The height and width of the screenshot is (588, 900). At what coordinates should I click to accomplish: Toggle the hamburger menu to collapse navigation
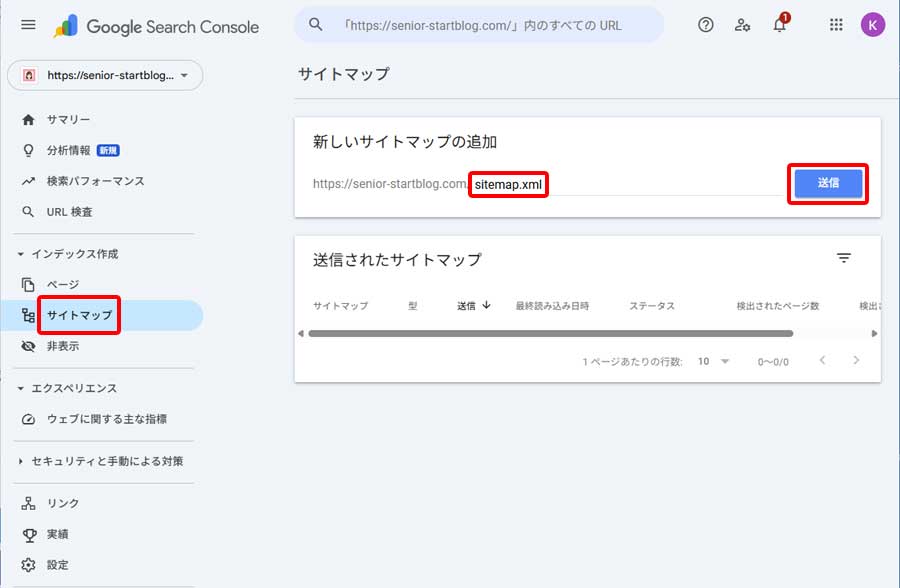(x=27, y=26)
